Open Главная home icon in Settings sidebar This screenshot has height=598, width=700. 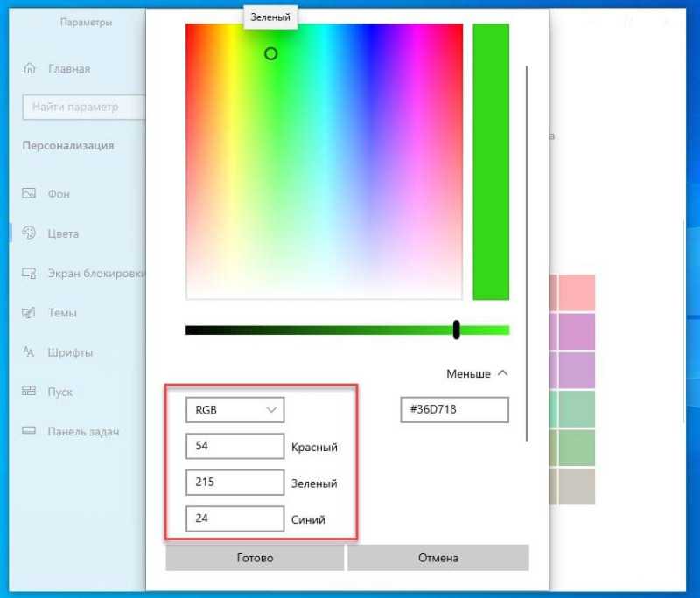point(30,68)
